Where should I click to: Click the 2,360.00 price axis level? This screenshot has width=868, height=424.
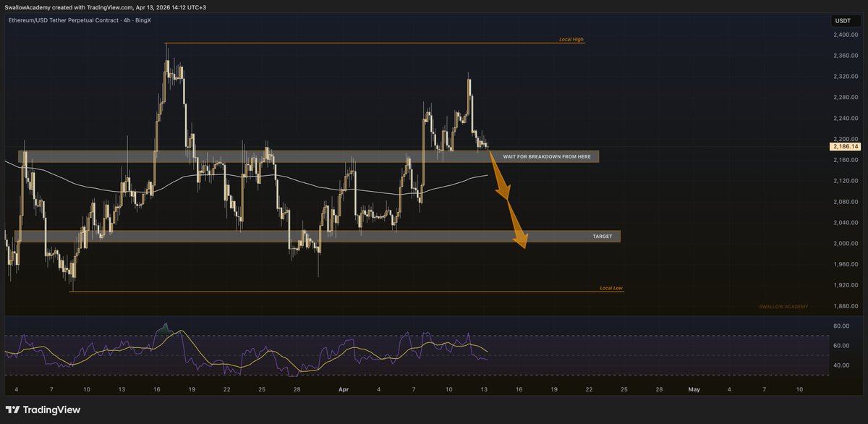[845, 56]
